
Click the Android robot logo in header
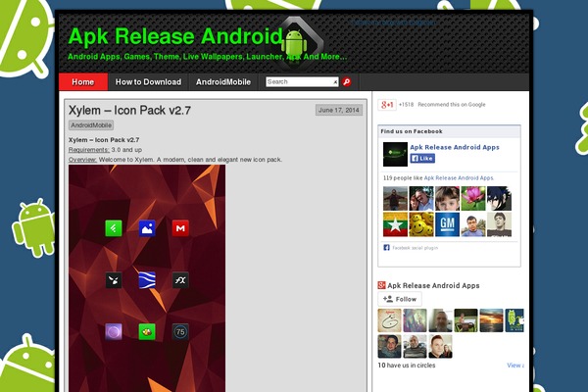[x=294, y=43]
